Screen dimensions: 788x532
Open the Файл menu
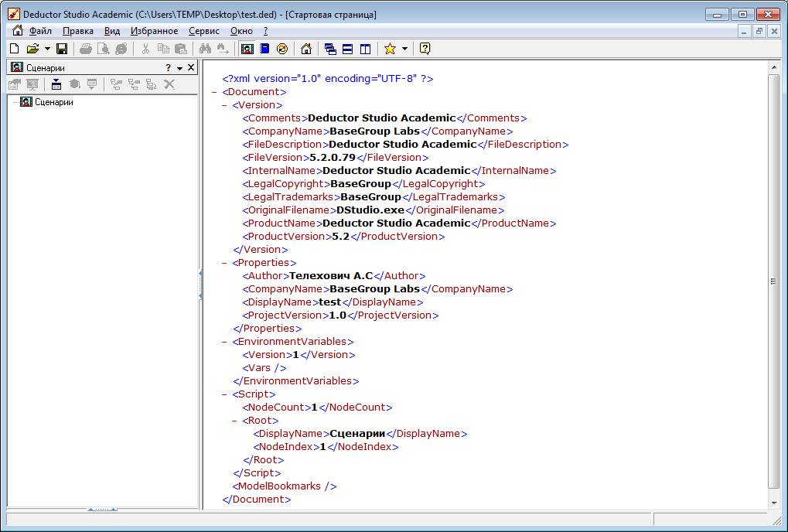(x=40, y=31)
